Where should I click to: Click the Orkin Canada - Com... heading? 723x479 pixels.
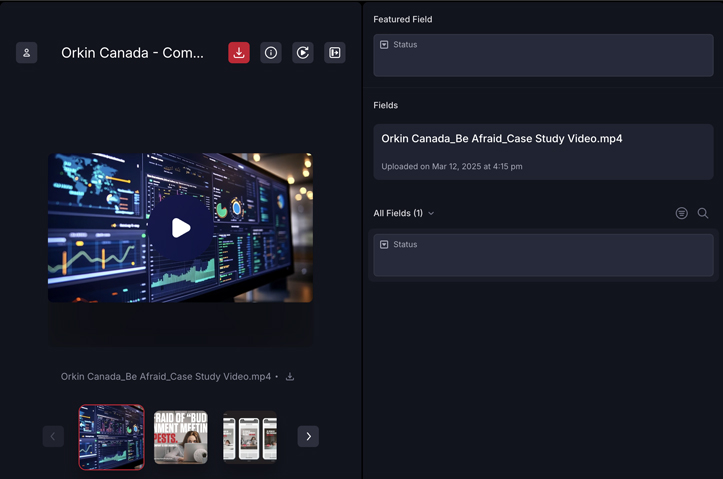(132, 53)
